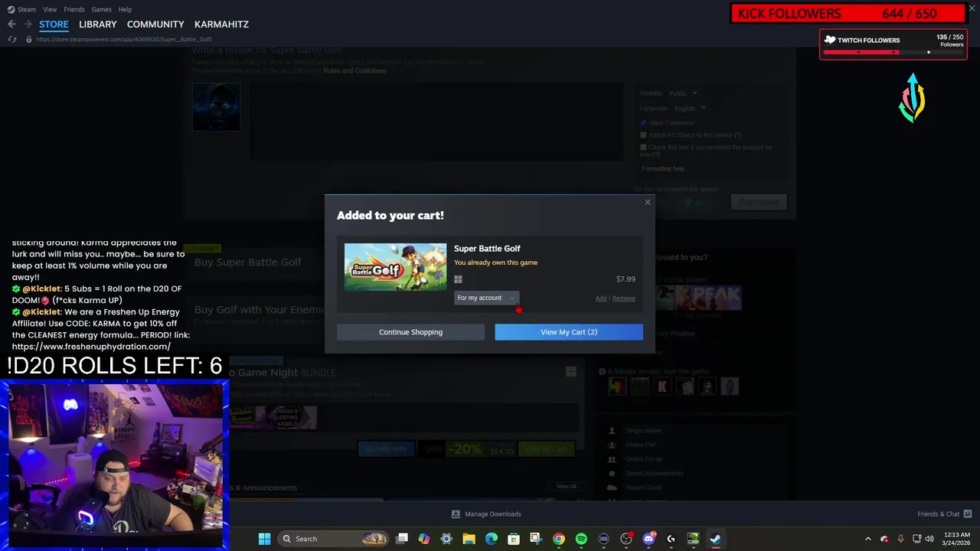Go back with the back arrow
The image size is (980, 551).
click(11, 24)
